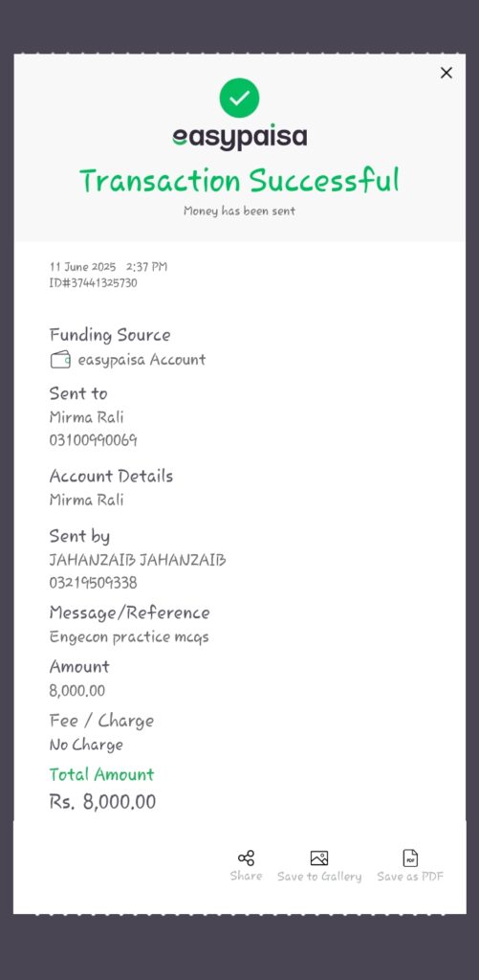The height and width of the screenshot is (980, 479).
Task: Click the green success checkmark icon
Action: pos(239,99)
